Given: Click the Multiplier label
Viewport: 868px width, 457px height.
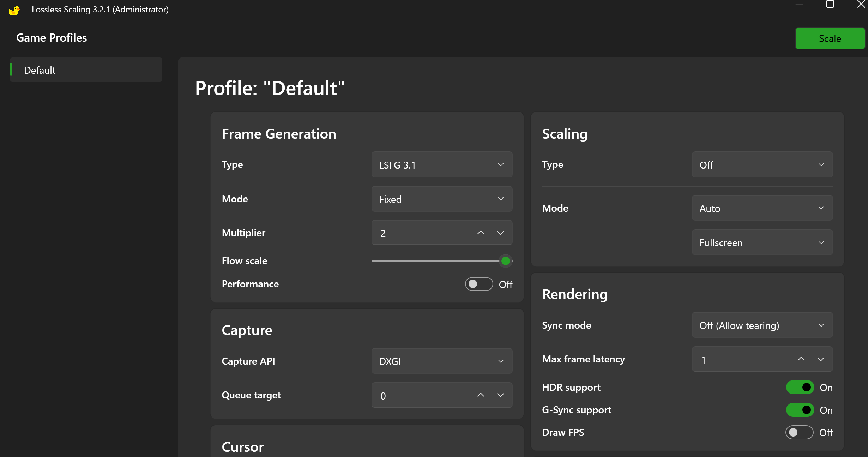Looking at the screenshot, I should [x=243, y=233].
